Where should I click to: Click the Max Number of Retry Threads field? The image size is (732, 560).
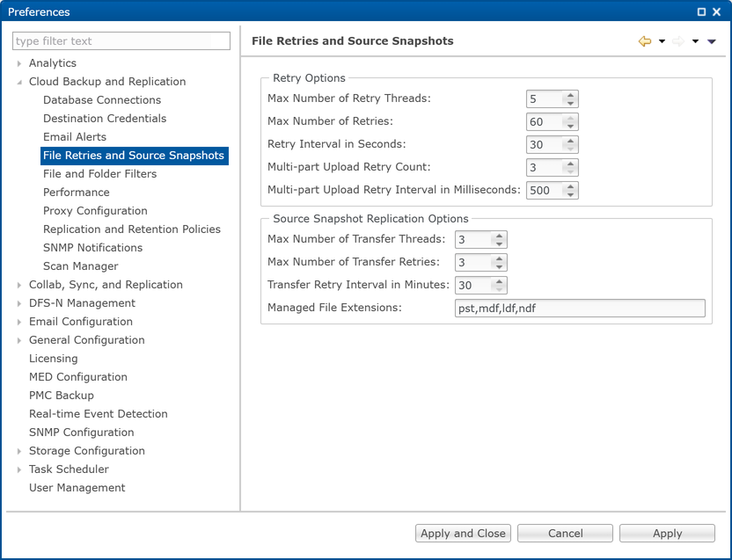coord(545,99)
